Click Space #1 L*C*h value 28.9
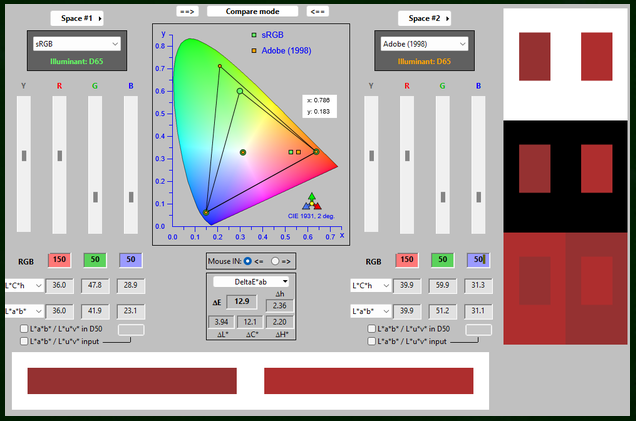 point(131,286)
